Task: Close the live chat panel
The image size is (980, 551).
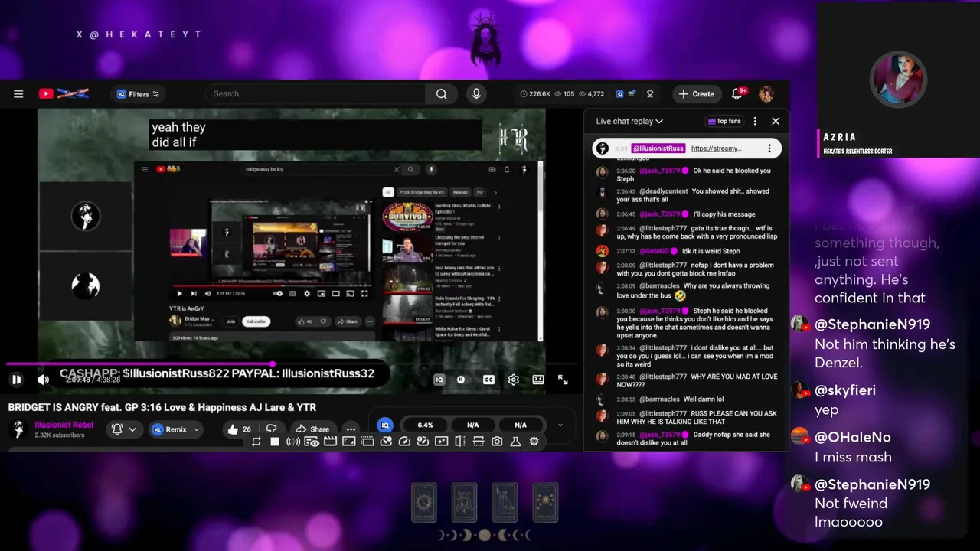Action: (776, 121)
